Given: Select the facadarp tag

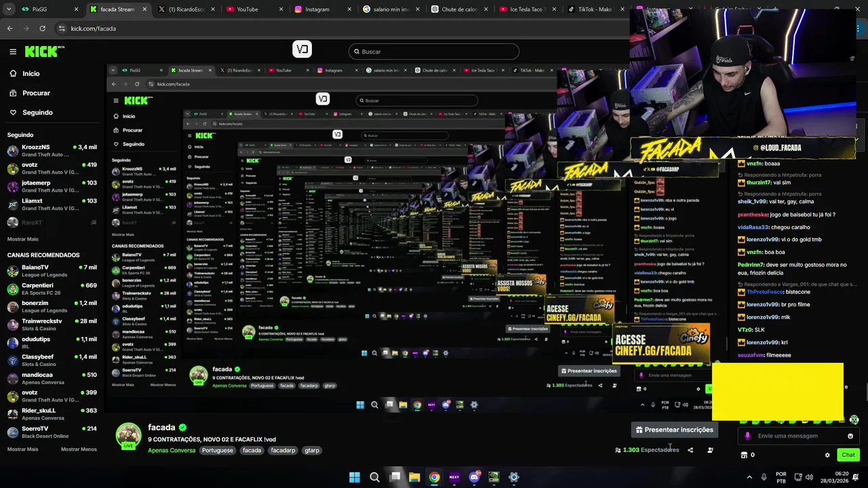Looking at the screenshot, I should [283, 451].
